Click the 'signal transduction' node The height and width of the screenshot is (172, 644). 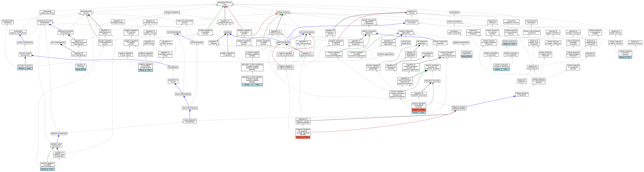tap(283, 43)
